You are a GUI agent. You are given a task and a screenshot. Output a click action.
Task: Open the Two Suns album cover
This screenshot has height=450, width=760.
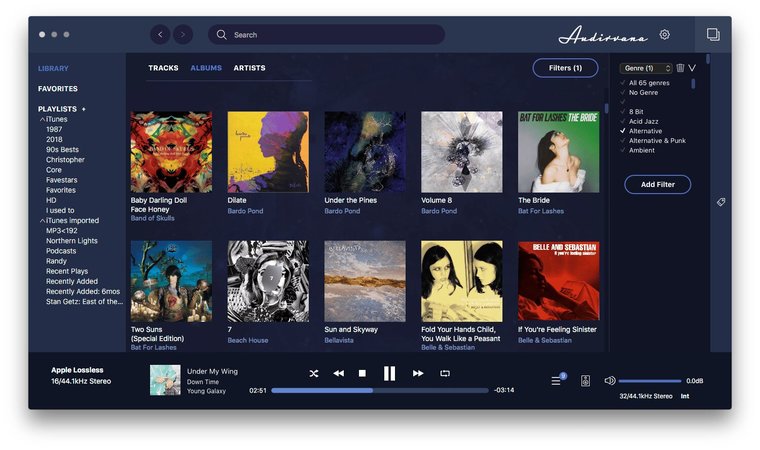pyautogui.click(x=171, y=281)
